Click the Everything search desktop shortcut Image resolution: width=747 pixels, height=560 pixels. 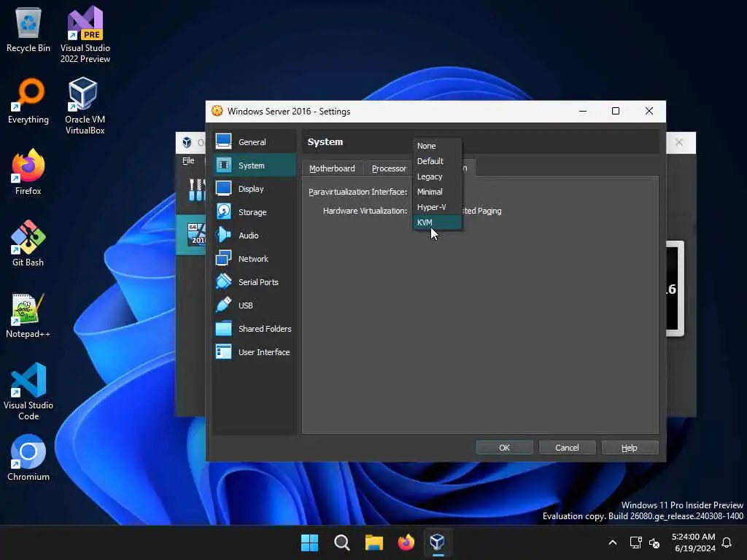click(x=28, y=101)
